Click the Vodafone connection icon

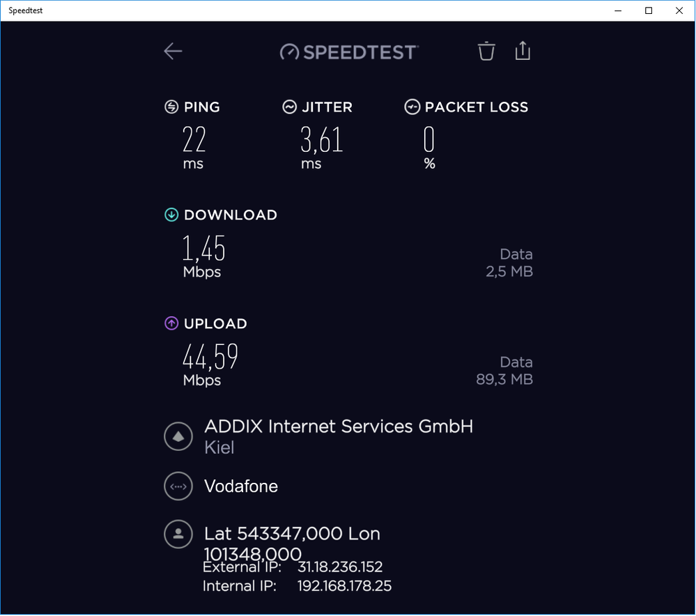(178, 486)
